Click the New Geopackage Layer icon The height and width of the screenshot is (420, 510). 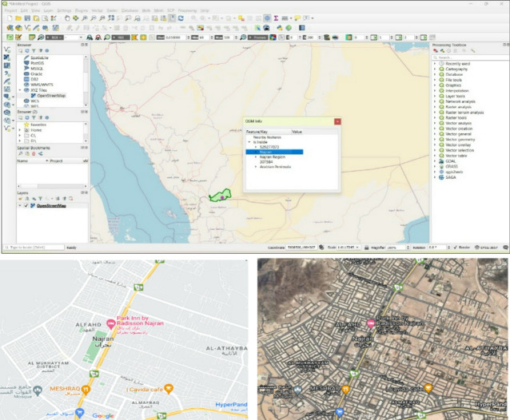[x=19, y=28]
